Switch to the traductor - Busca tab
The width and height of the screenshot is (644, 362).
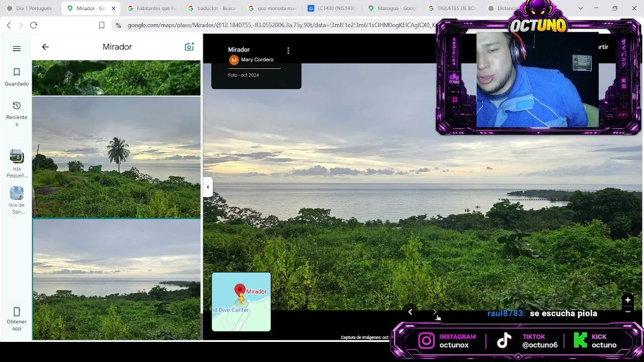click(212, 9)
